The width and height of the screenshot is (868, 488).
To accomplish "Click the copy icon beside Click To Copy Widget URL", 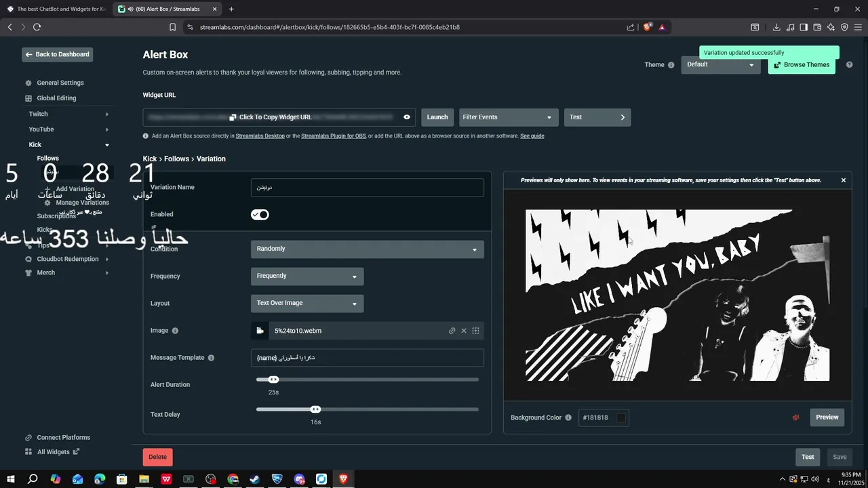I will pos(233,117).
